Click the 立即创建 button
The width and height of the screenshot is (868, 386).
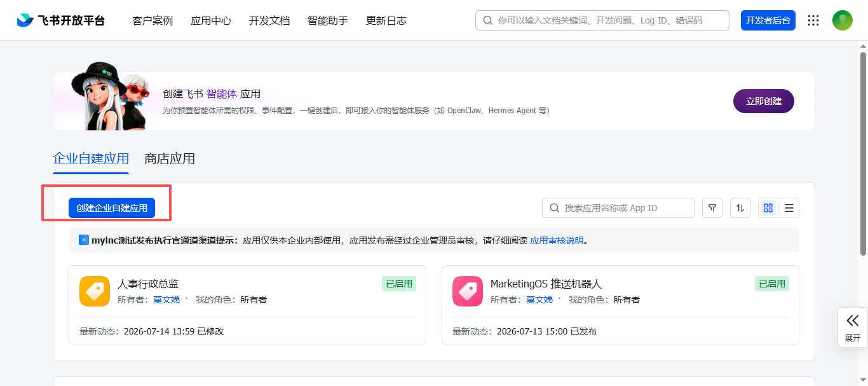click(x=764, y=101)
